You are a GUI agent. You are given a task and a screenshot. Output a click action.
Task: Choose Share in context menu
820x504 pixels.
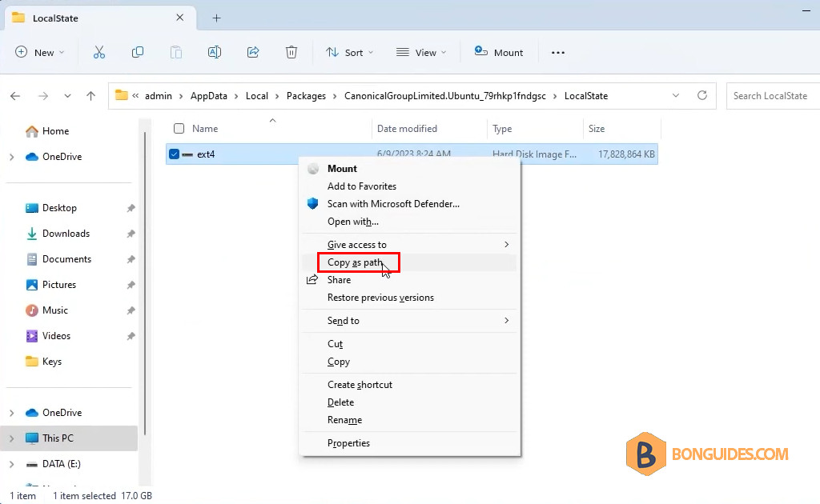[x=409, y=280]
